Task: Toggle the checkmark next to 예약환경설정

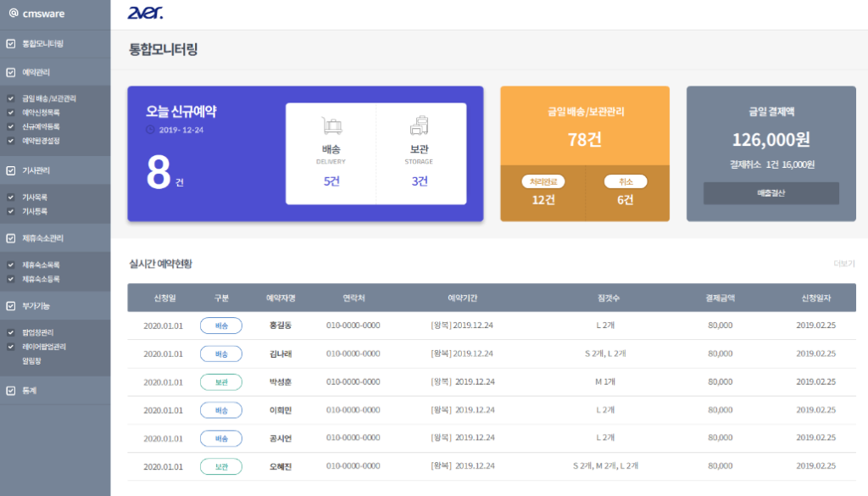Action: 10,141
